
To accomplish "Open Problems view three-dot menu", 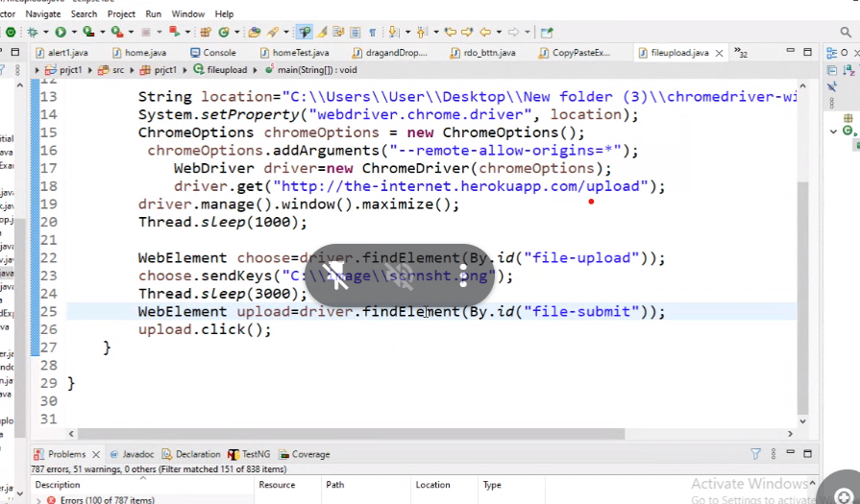I will (774, 453).
